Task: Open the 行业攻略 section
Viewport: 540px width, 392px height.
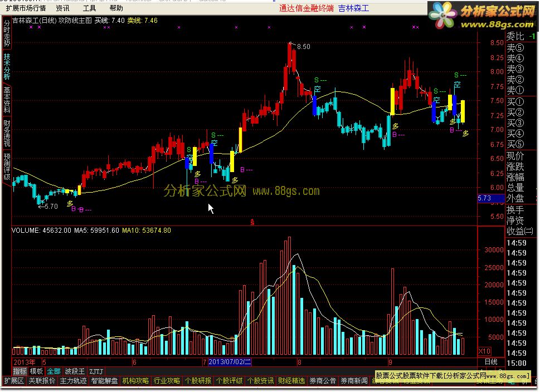Action: 167,381
